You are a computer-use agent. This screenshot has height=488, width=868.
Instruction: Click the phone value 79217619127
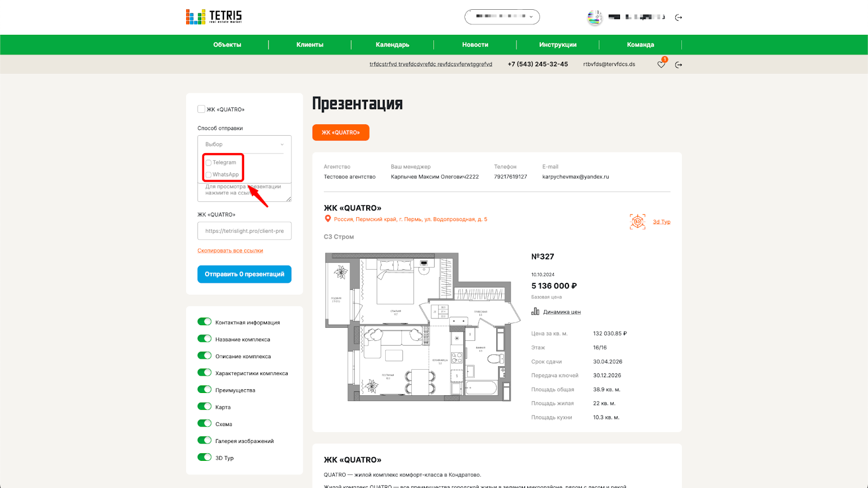[x=510, y=177]
